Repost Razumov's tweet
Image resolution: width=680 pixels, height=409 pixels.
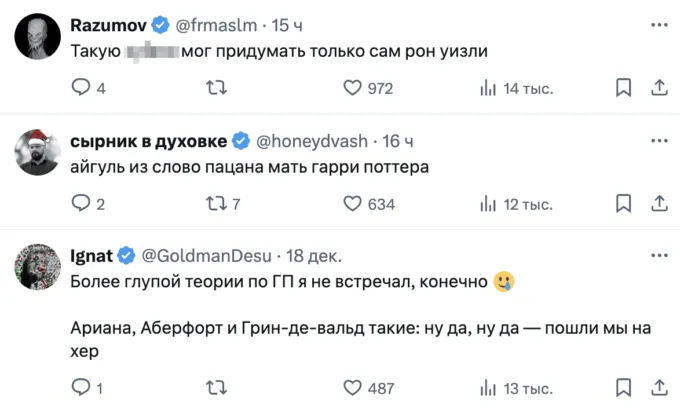click(x=215, y=89)
